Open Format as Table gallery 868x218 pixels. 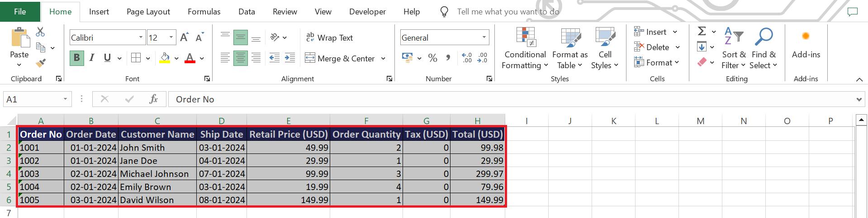click(570, 48)
